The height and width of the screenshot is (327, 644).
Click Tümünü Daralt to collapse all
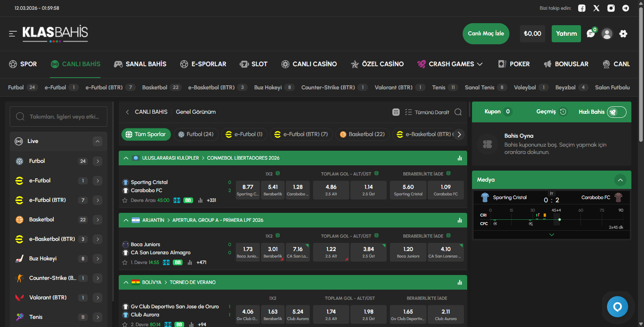point(427,112)
